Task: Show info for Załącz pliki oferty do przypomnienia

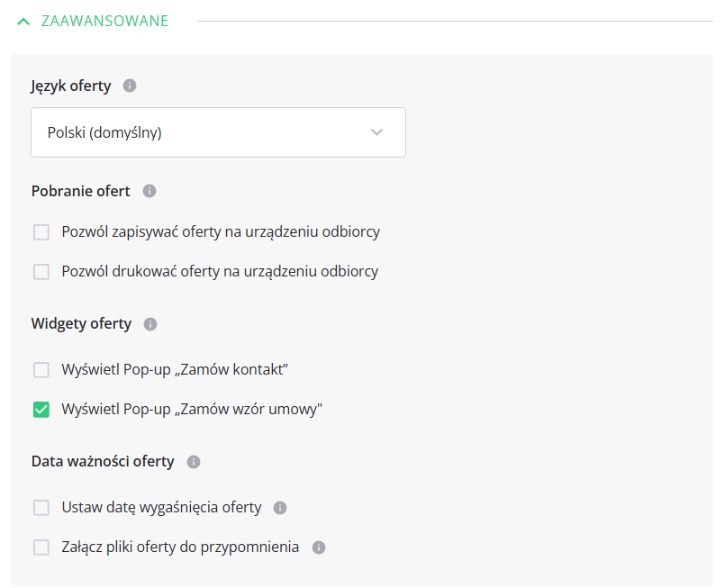Action: point(319,547)
